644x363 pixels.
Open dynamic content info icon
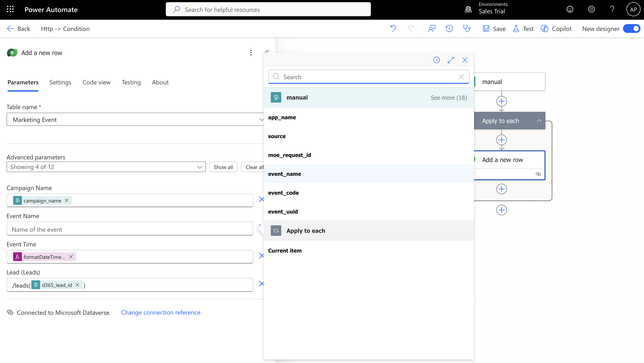437,60
